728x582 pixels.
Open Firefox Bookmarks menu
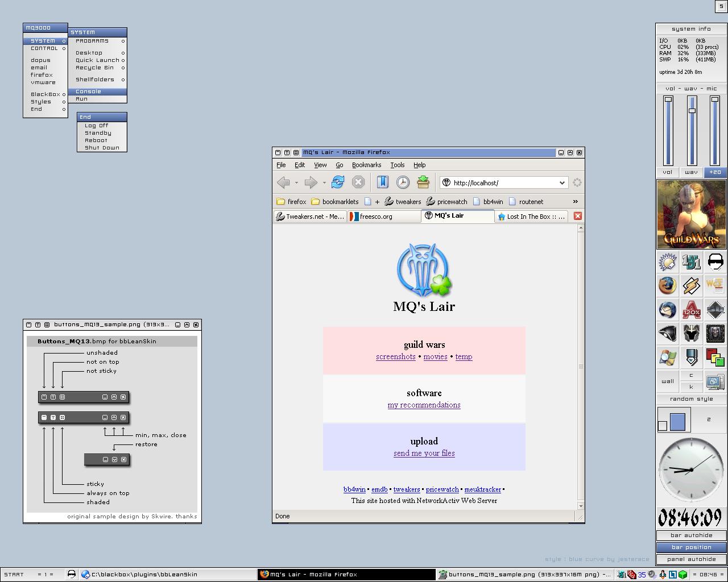pyautogui.click(x=366, y=165)
